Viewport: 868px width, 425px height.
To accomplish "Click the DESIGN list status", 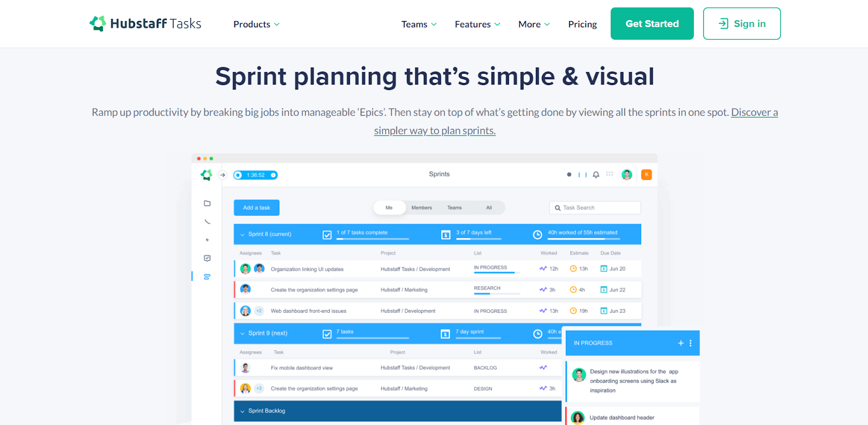I will point(483,389).
